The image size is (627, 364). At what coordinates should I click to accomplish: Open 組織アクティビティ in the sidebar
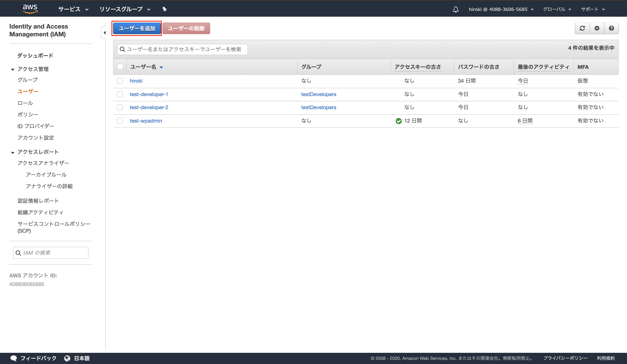pyautogui.click(x=41, y=212)
